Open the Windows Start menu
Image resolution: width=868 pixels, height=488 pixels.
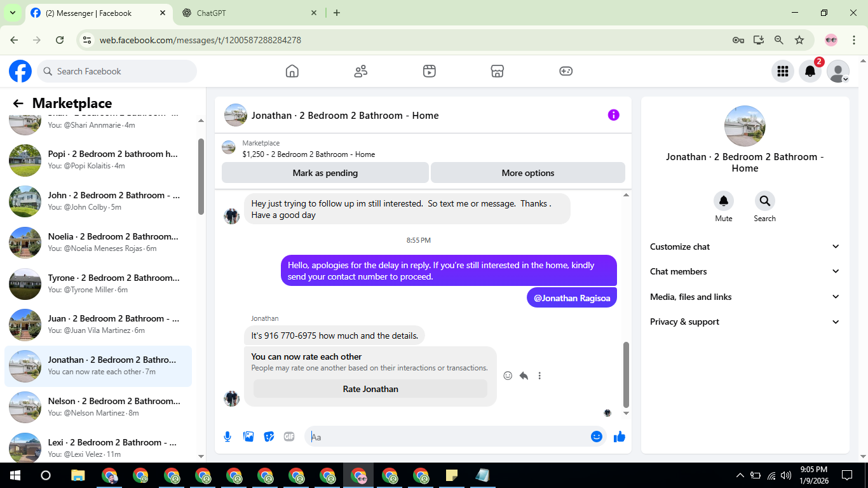pos(15,475)
